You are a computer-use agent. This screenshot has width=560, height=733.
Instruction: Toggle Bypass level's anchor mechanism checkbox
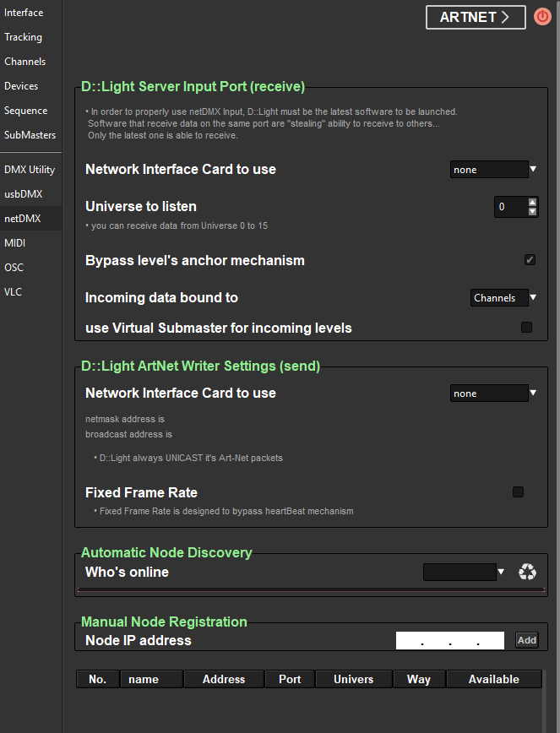pos(530,260)
